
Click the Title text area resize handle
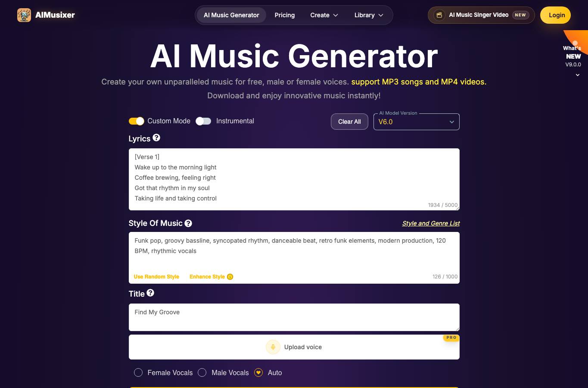point(457,329)
